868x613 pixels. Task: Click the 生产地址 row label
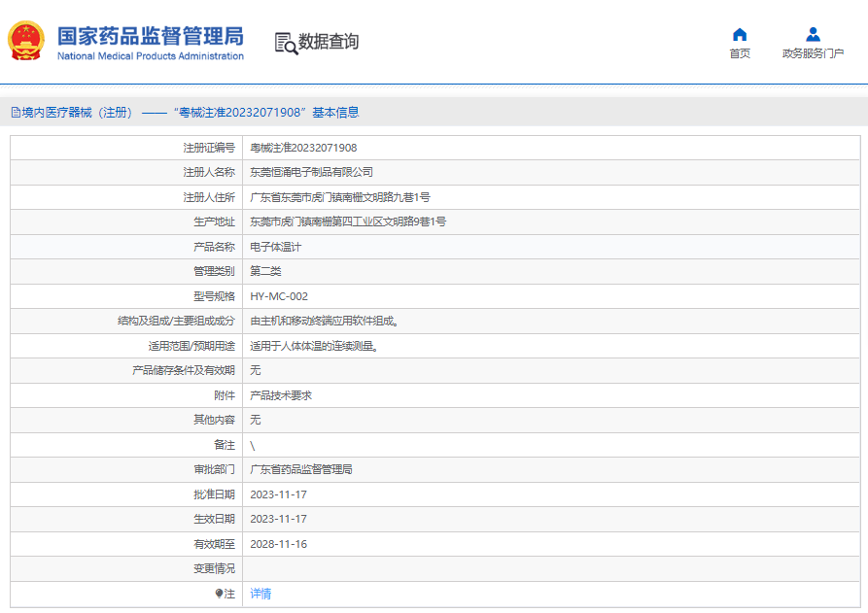[x=214, y=221]
